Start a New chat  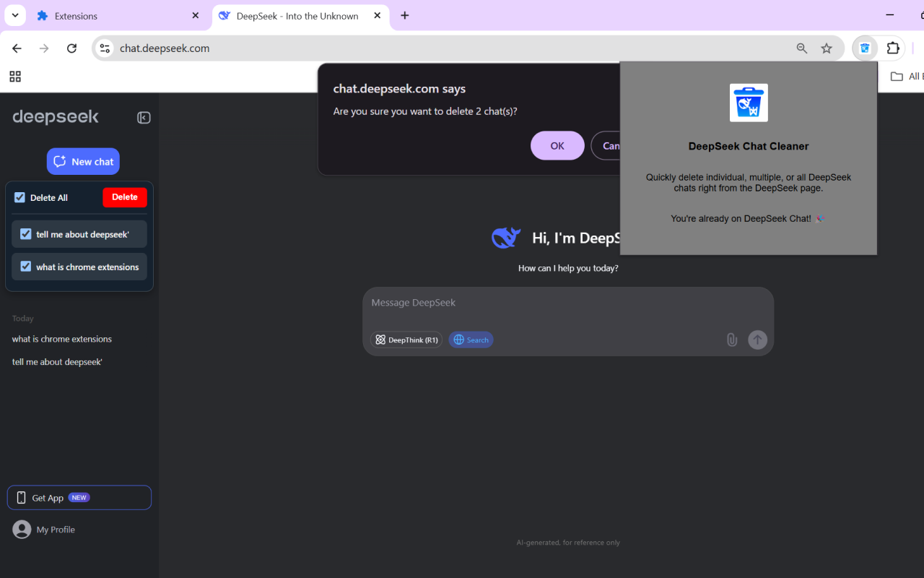[x=83, y=162]
